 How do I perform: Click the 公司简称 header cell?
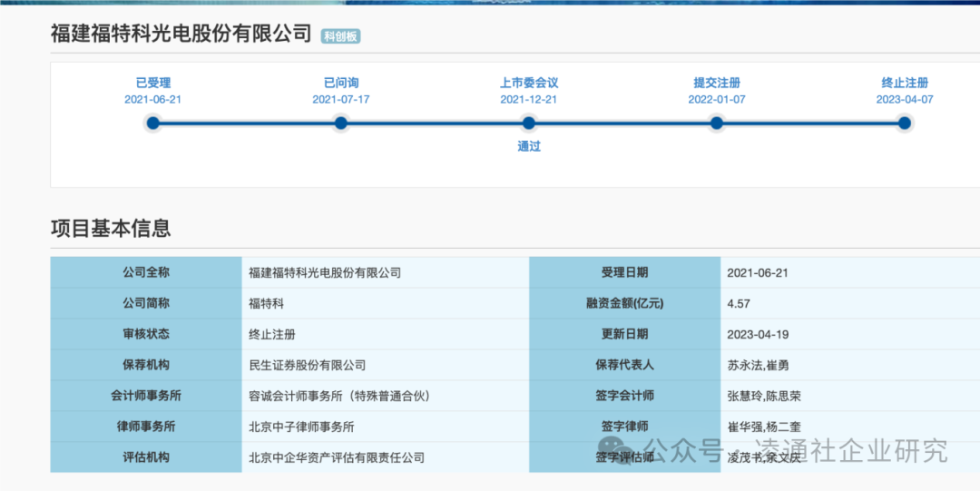point(146,303)
